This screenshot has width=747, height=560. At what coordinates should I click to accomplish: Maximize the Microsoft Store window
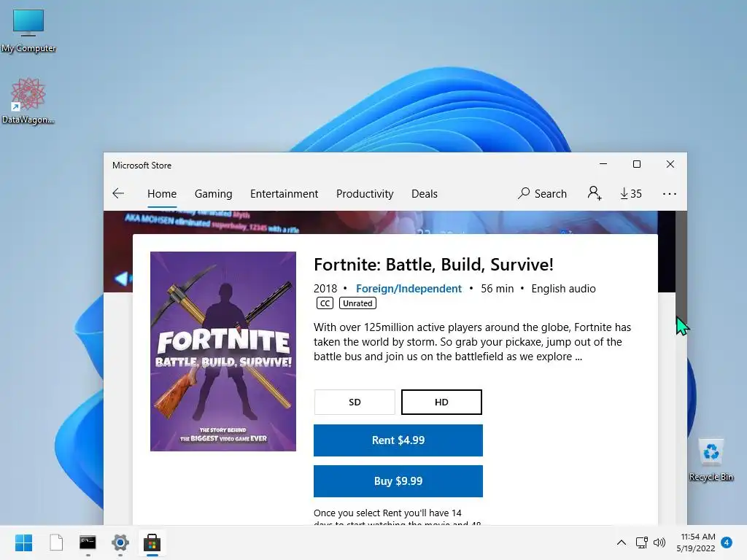(x=636, y=164)
